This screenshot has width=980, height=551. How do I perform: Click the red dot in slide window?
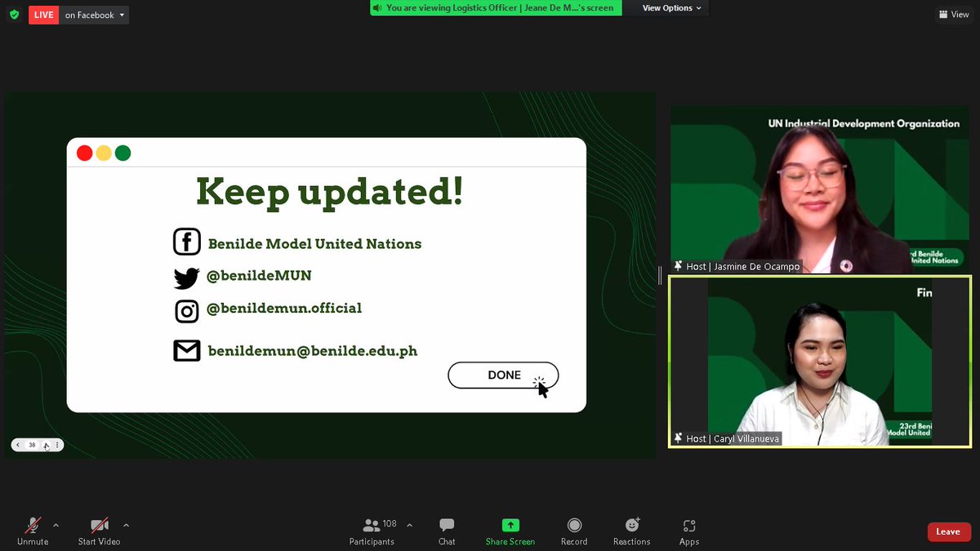(84, 153)
